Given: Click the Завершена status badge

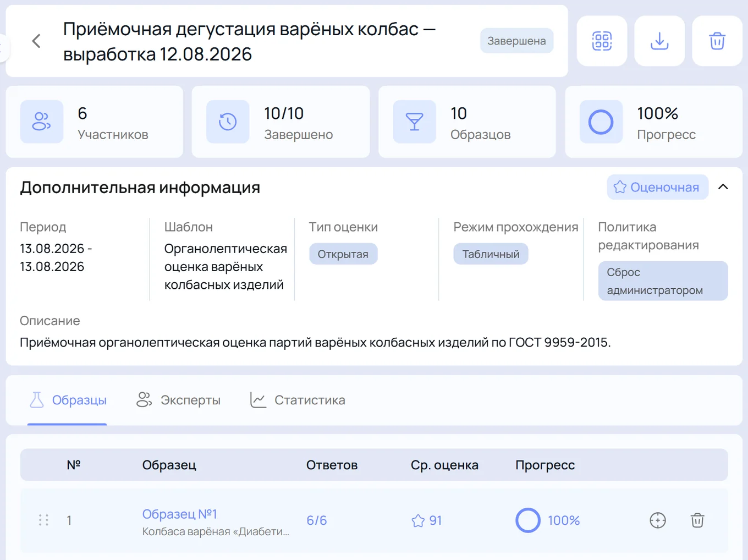Looking at the screenshot, I should 516,41.
